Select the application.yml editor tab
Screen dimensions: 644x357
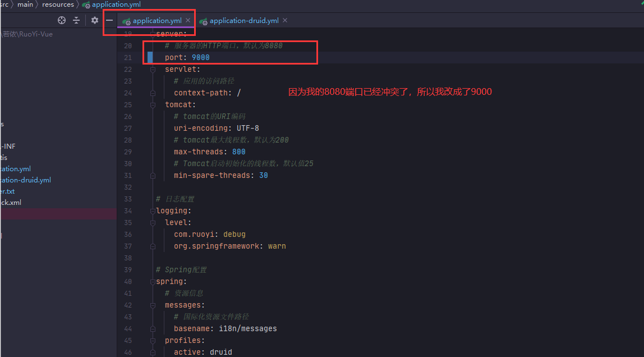tap(157, 21)
